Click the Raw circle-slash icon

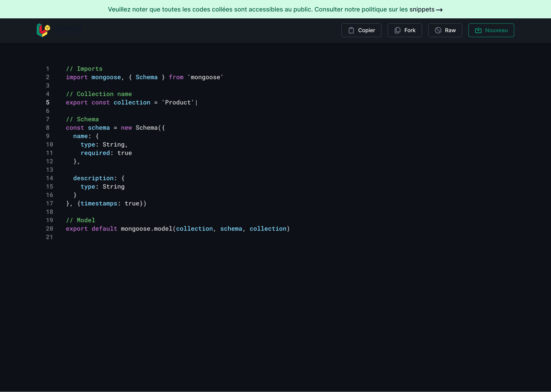click(x=438, y=30)
